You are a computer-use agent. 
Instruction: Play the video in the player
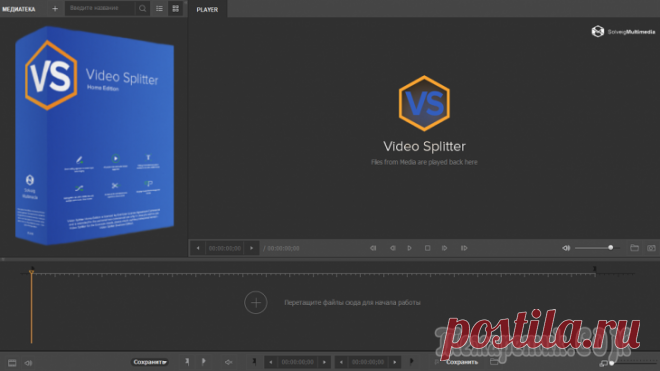[410, 248]
